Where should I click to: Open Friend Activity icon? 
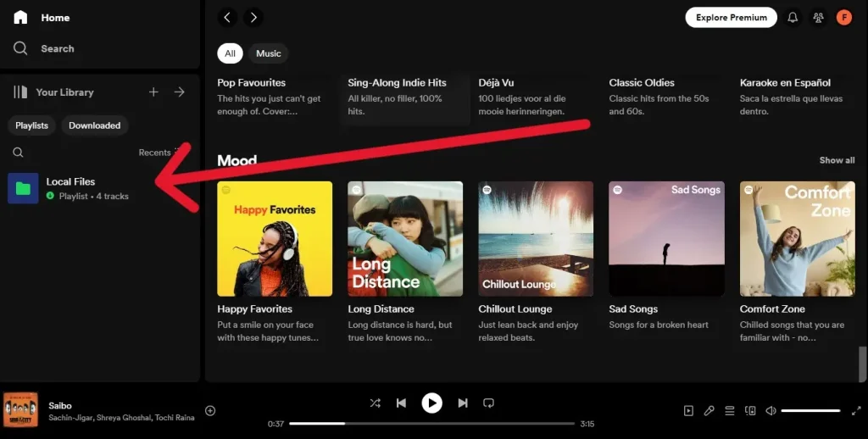(x=818, y=18)
